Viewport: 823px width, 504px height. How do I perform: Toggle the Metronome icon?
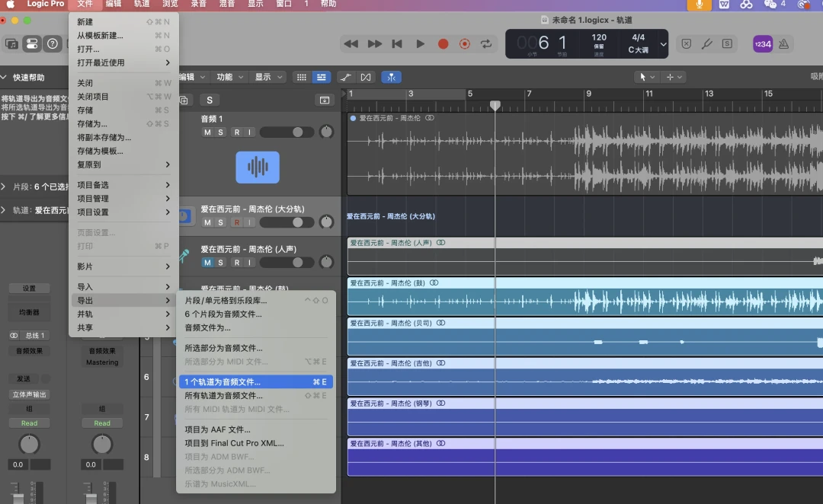coord(783,44)
